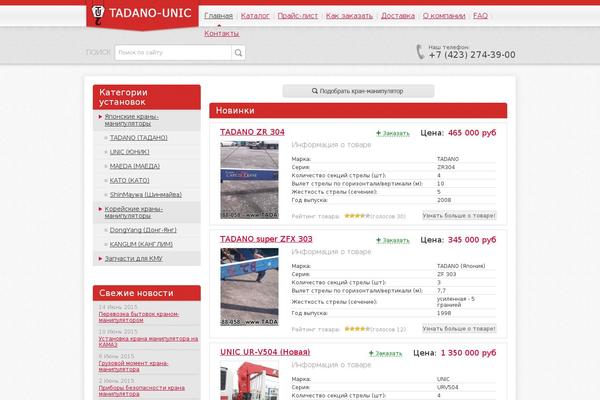The width and height of the screenshot is (600, 400).
Task: Open the О компании menu item
Action: pyautogui.click(x=444, y=16)
